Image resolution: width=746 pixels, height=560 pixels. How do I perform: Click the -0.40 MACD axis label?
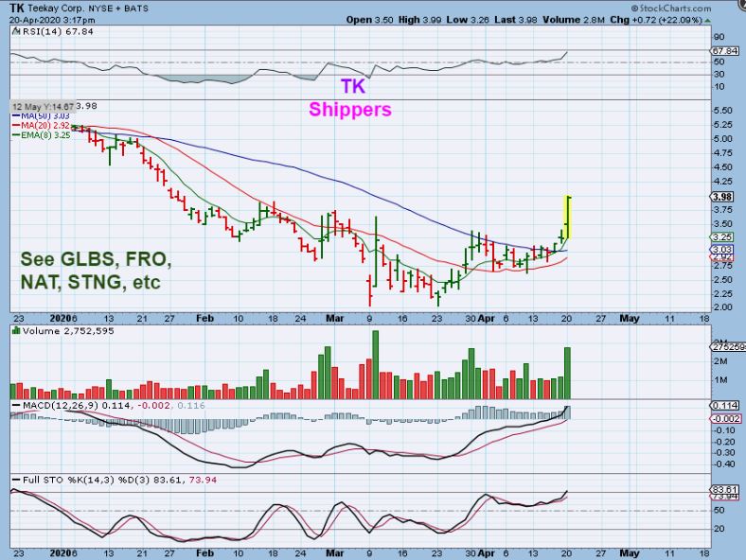point(723,464)
